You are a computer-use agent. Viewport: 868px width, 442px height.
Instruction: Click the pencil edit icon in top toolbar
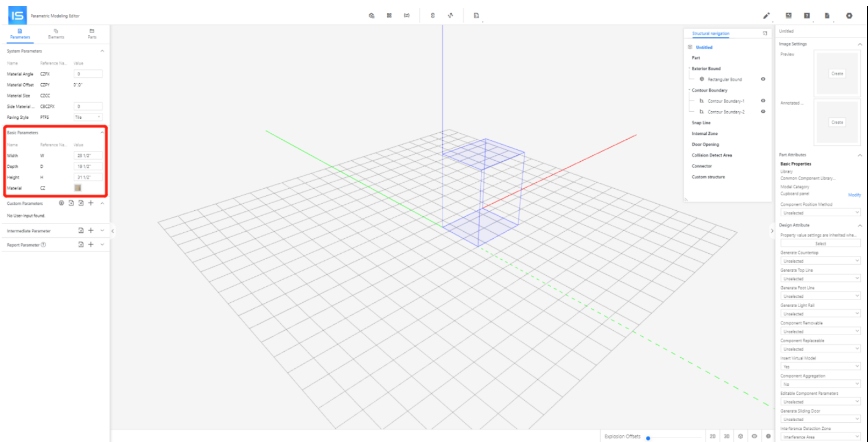click(x=766, y=16)
